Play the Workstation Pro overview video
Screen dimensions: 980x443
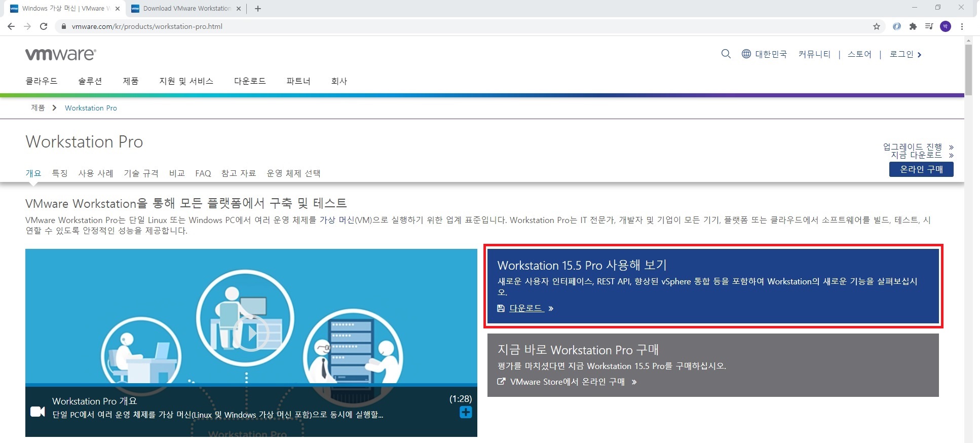coord(250,333)
